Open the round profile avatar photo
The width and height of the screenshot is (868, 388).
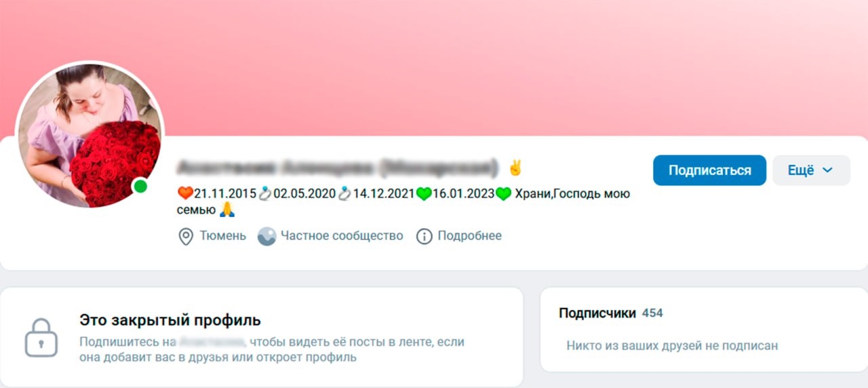[90, 134]
